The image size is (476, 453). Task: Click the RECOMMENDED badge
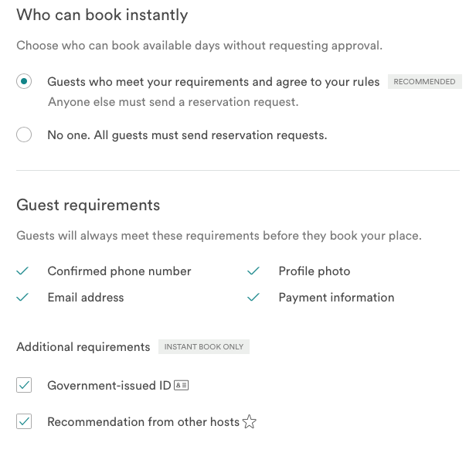(425, 82)
